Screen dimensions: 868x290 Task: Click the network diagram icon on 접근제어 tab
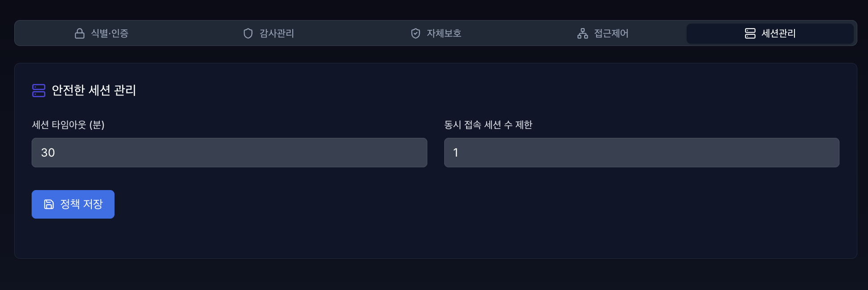(x=583, y=33)
